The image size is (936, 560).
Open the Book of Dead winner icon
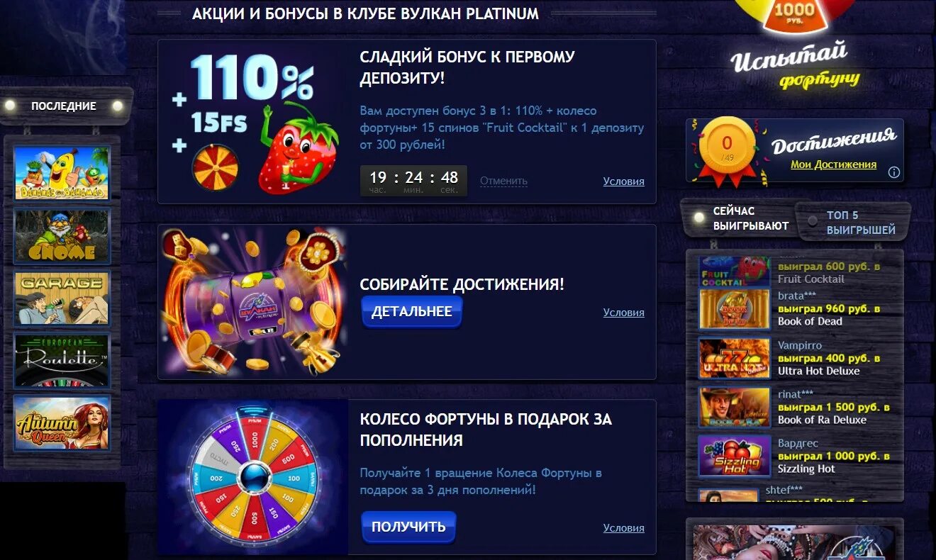point(735,309)
